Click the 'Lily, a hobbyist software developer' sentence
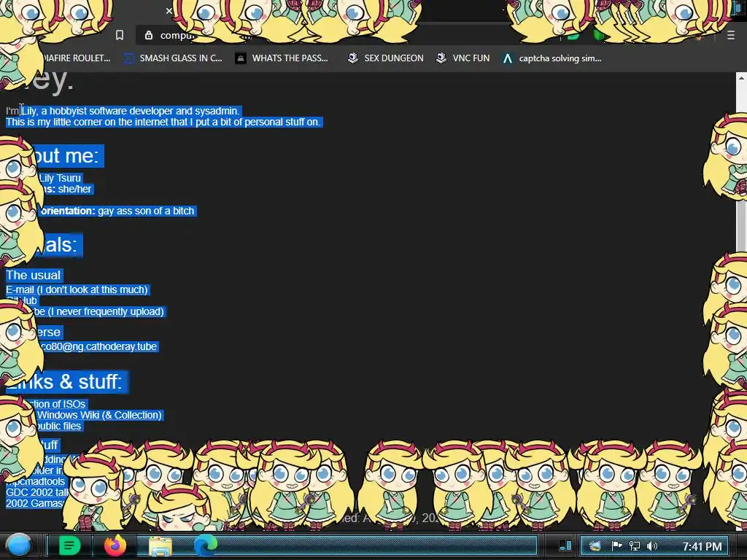Viewport: 747px width, 560px height. [x=131, y=111]
